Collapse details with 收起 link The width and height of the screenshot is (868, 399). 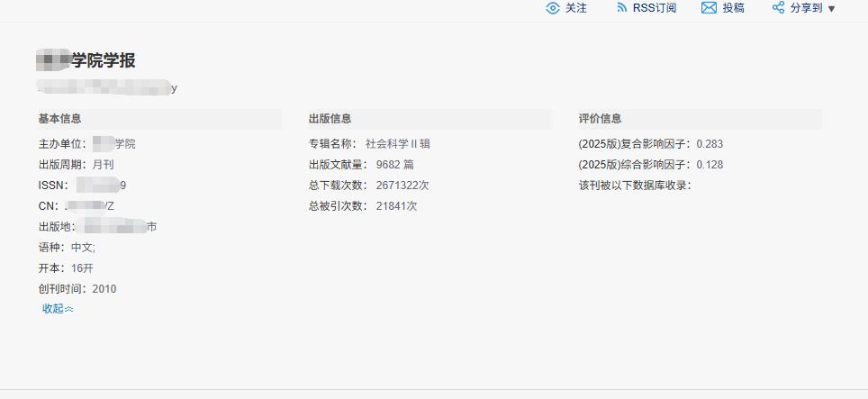tap(58, 309)
